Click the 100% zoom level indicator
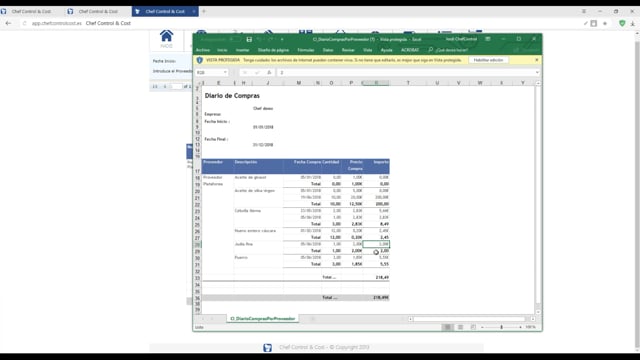The width and height of the screenshot is (640, 360). 531,327
